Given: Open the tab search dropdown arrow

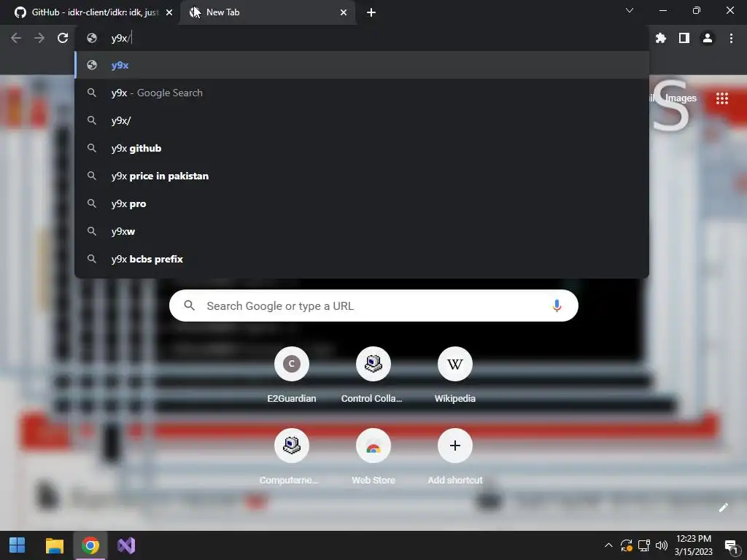Looking at the screenshot, I should point(630,10).
